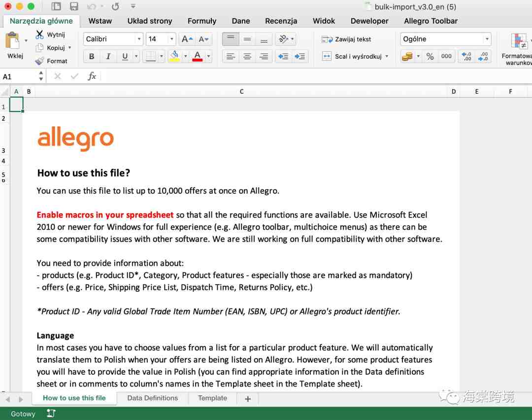Open the Układ strony ribbon tab

click(x=150, y=21)
